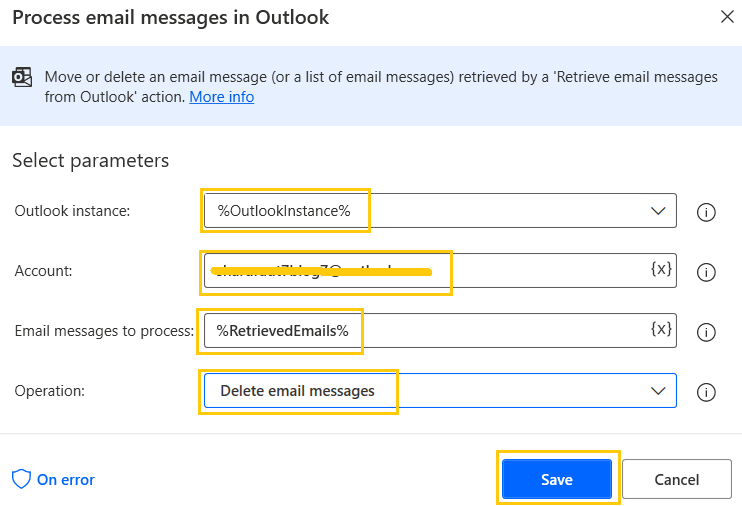Click the Select parameters heading
Viewport: 742px width, 506px height.
click(x=90, y=160)
